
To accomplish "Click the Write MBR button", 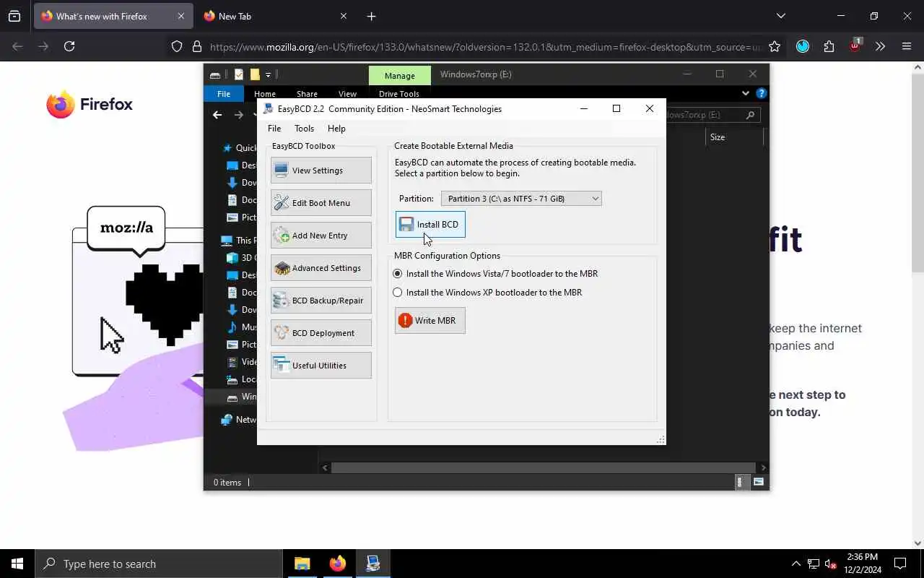I will point(430,320).
